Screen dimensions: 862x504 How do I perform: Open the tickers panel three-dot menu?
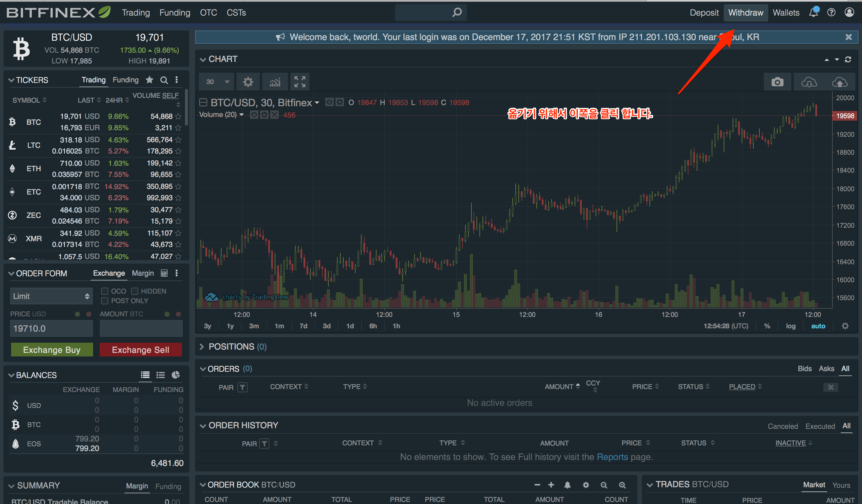(177, 80)
